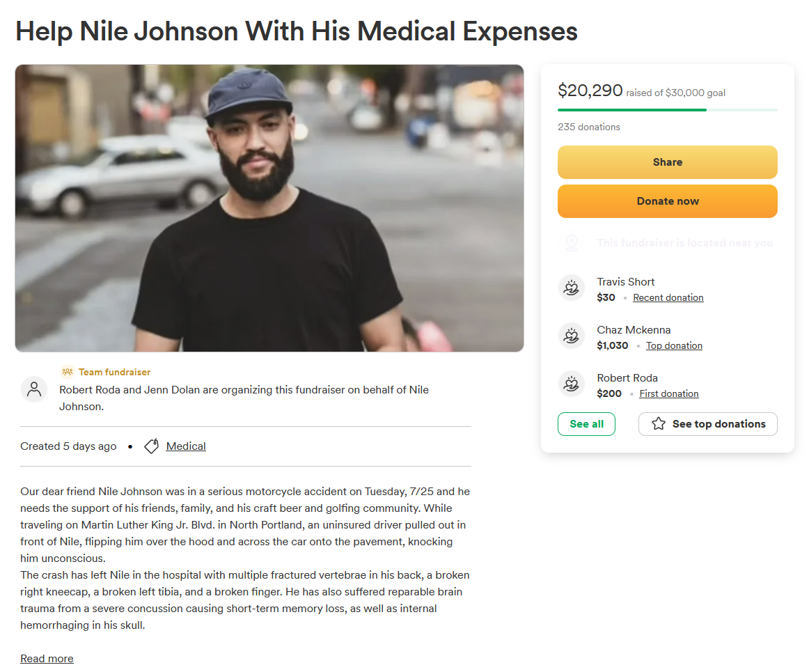The width and height of the screenshot is (809, 672).
Task: Click the star icon on top donations
Action: tap(658, 424)
